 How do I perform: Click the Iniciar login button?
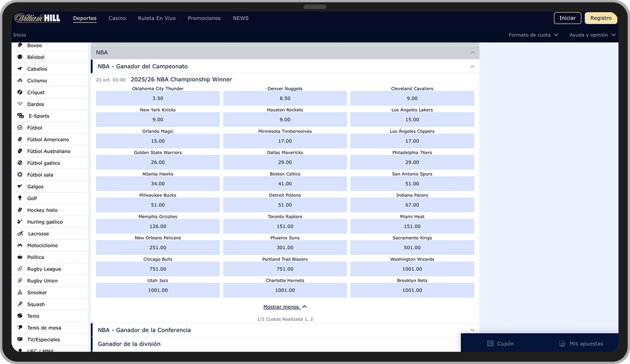pos(567,18)
